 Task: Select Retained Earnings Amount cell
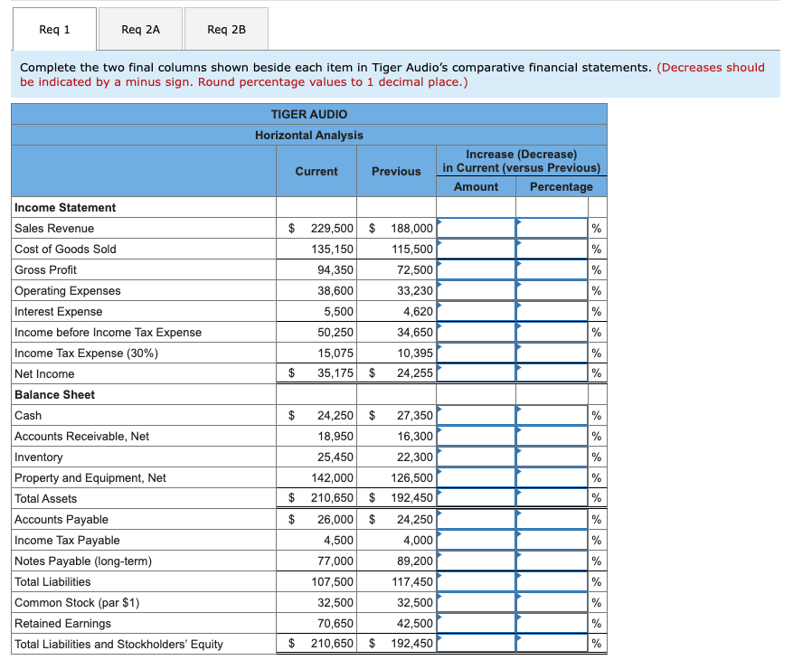click(476, 623)
